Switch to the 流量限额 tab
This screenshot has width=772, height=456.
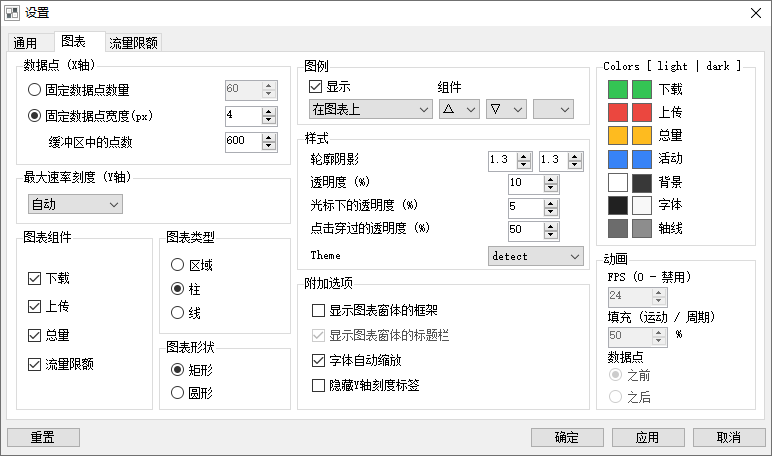[x=133, y=43]
